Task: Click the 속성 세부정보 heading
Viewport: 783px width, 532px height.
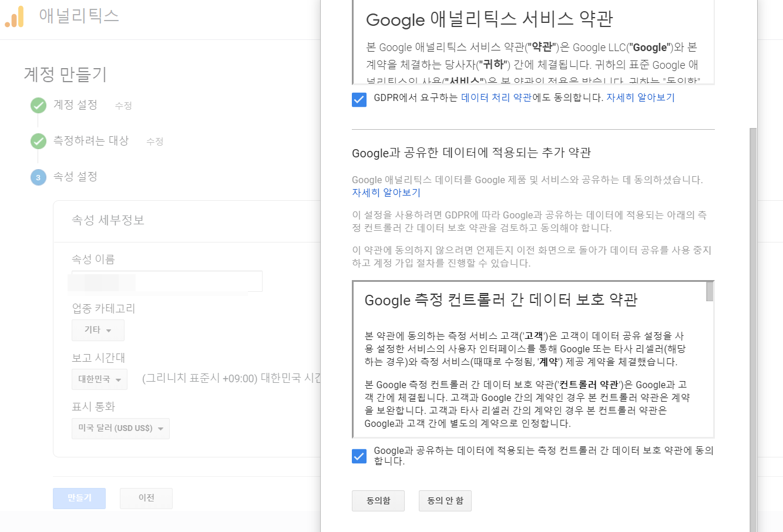Action: click(108, 220)
